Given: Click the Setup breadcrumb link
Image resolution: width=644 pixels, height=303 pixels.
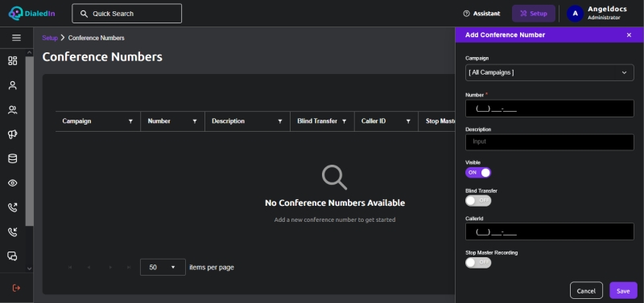Looking at the screenshot, I should point(50,38).
